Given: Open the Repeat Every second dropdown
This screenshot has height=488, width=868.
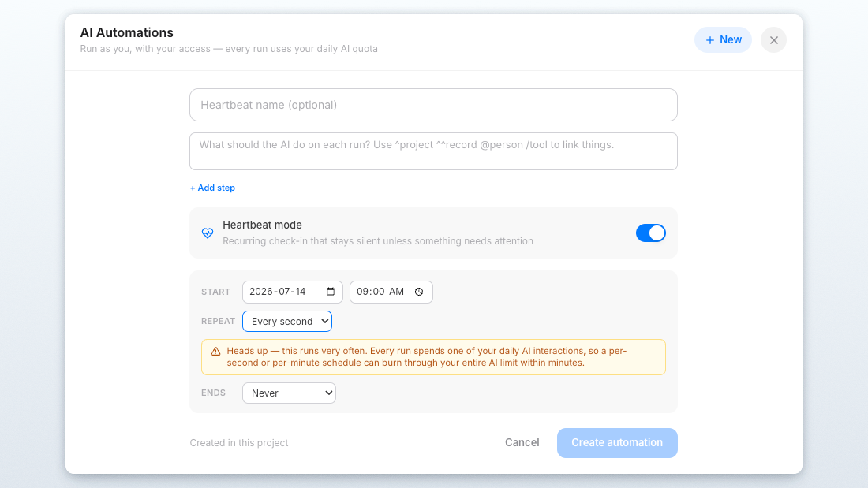Looking at the screenshot, I should [287, 322].
